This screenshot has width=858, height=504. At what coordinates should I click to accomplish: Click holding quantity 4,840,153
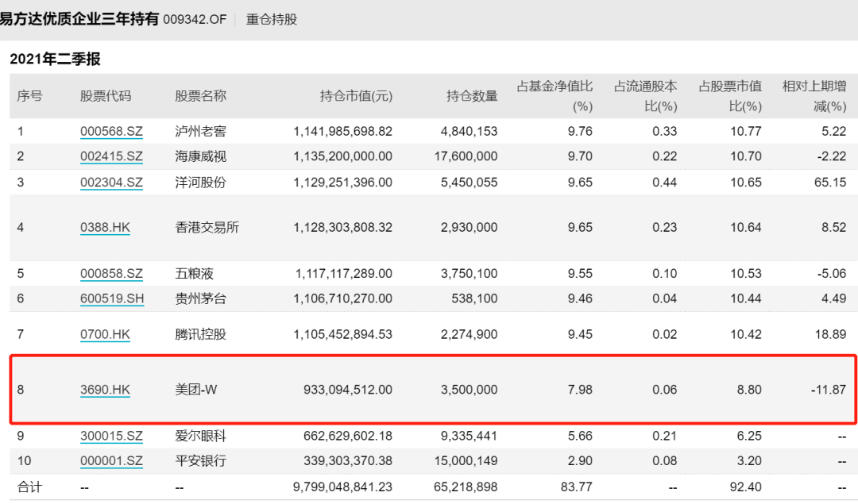(x=470, y=131)
